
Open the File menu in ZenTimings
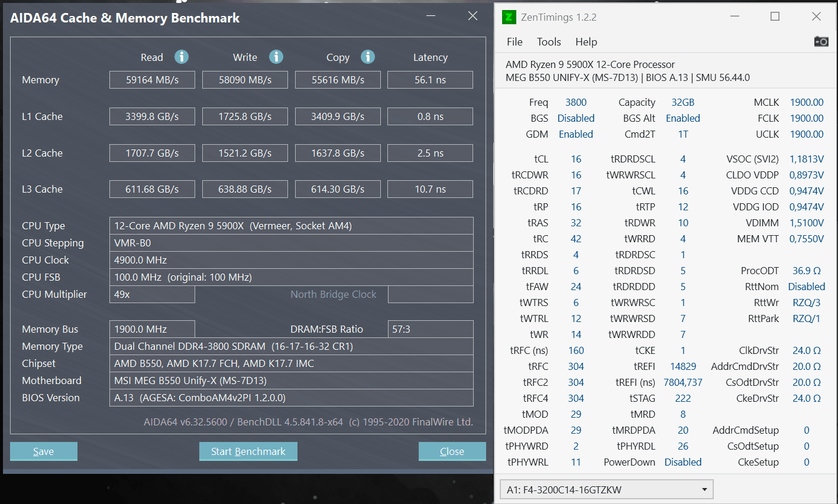tap(515, 42)
